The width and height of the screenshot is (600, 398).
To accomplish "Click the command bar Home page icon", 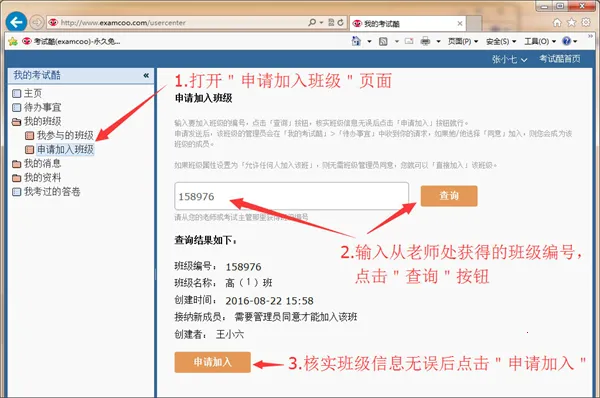I will pos(356,41).
